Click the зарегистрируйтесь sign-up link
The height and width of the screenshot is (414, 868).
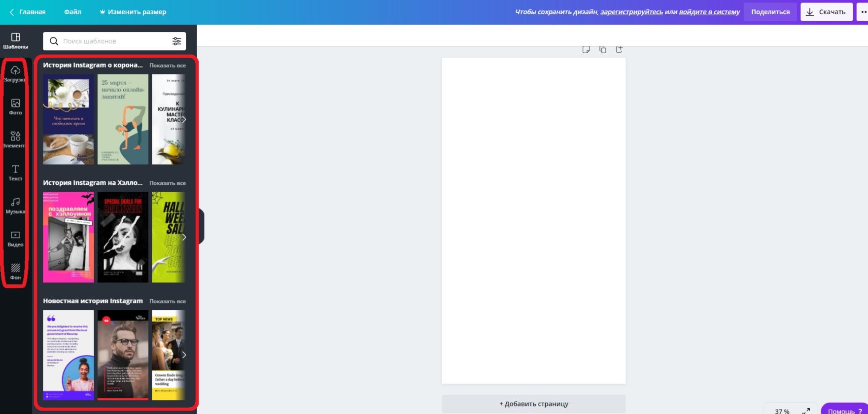(x=631, y=12)
